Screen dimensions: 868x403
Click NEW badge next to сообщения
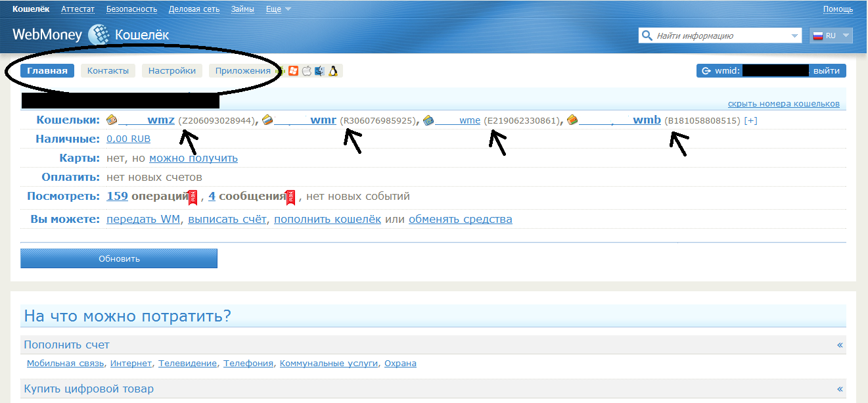pyautogui.click(x=290, y=197)
